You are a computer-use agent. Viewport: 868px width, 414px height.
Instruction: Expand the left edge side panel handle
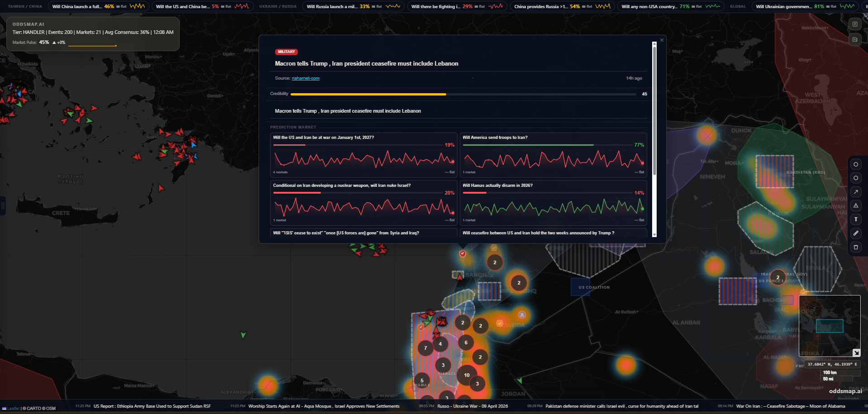point(3,206)
